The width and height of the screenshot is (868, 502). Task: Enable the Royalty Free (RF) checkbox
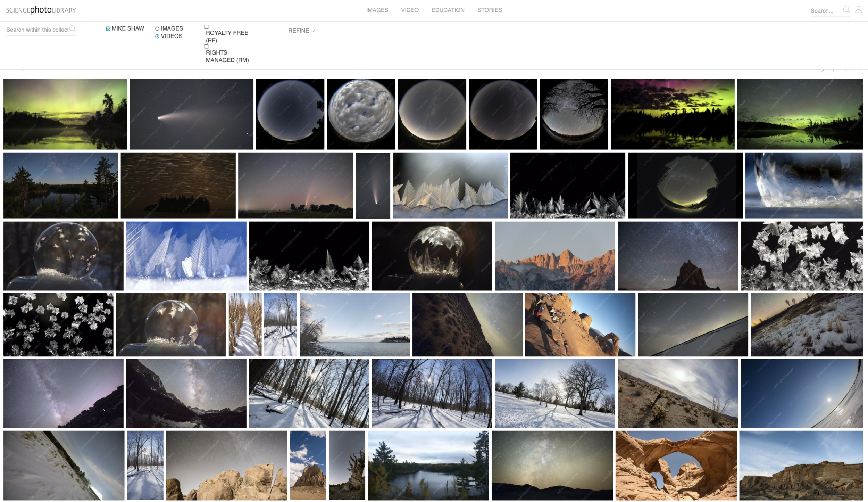pos(206,27)
